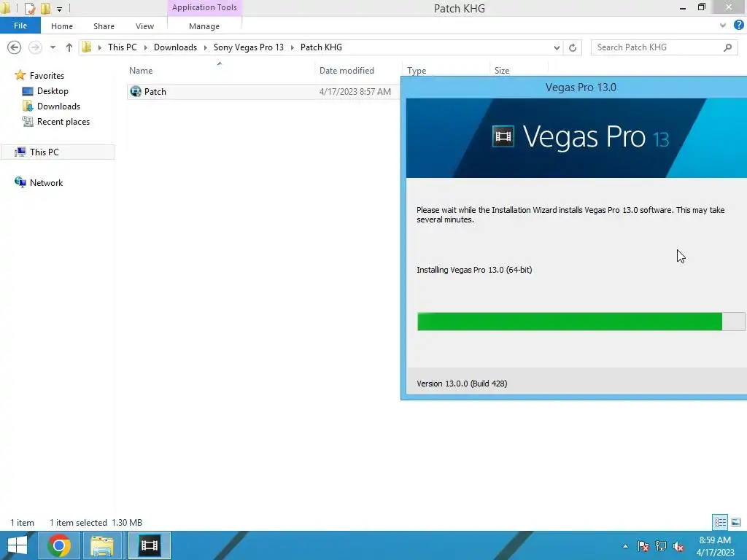Click Vegas Pro installer taskbar icon
747x560 pixels.
click(x=149, y=545)
